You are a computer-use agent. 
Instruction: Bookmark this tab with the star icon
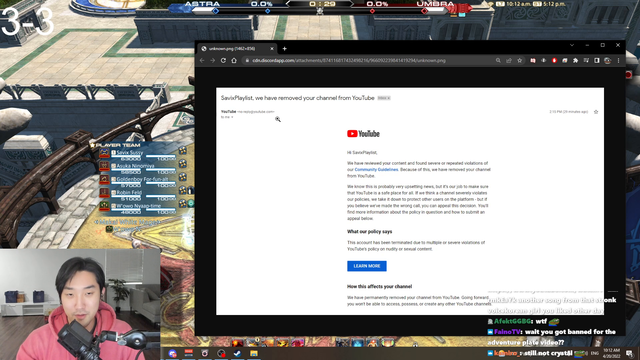point(520,60)
